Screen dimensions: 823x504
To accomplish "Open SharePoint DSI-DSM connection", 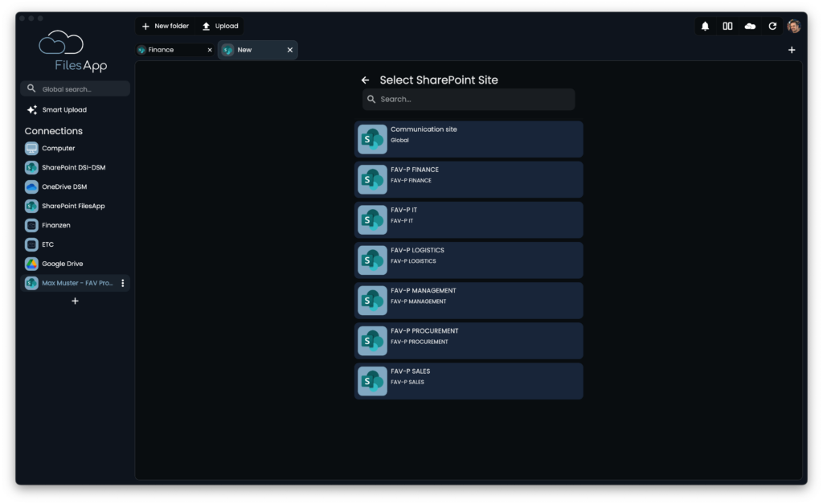I will [x=75, y=167].
